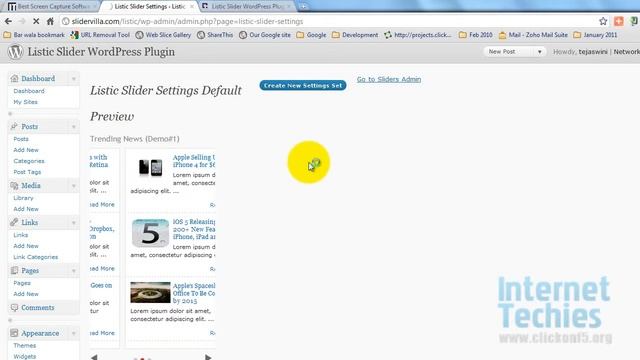Click the Dashboard house icon in sidebar
Viewport: 640px width, 360px height.
tap(14, 78)
